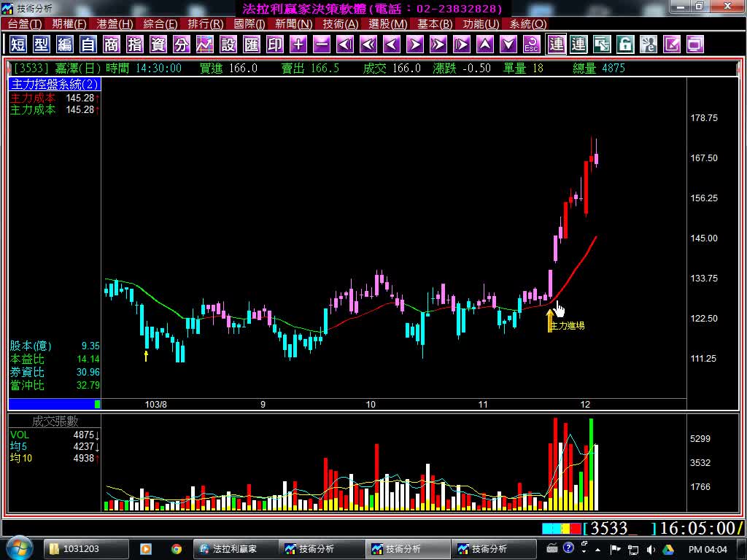Open the 1031203 folder in the taskbar
This screenshot has width=747, height=560.
[87, 548]
